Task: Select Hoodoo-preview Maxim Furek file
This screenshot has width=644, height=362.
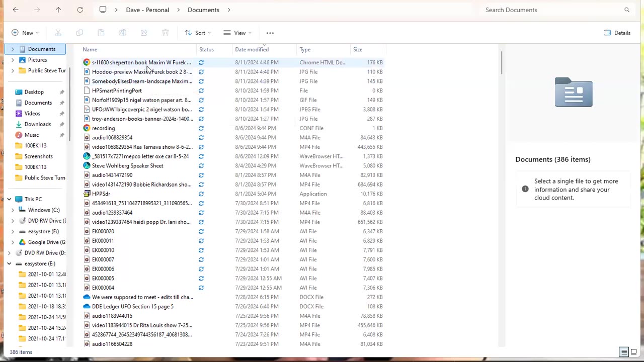Action: [x=142, y=72]
